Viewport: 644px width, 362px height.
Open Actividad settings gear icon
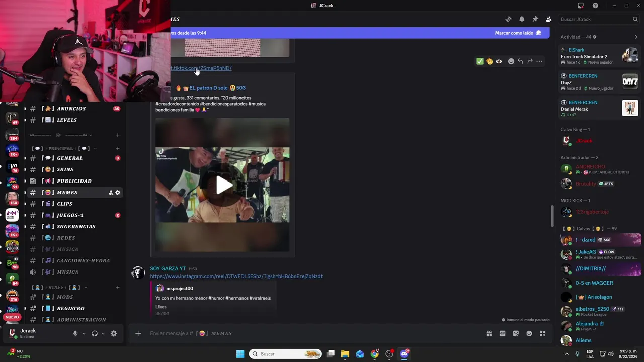595,37
